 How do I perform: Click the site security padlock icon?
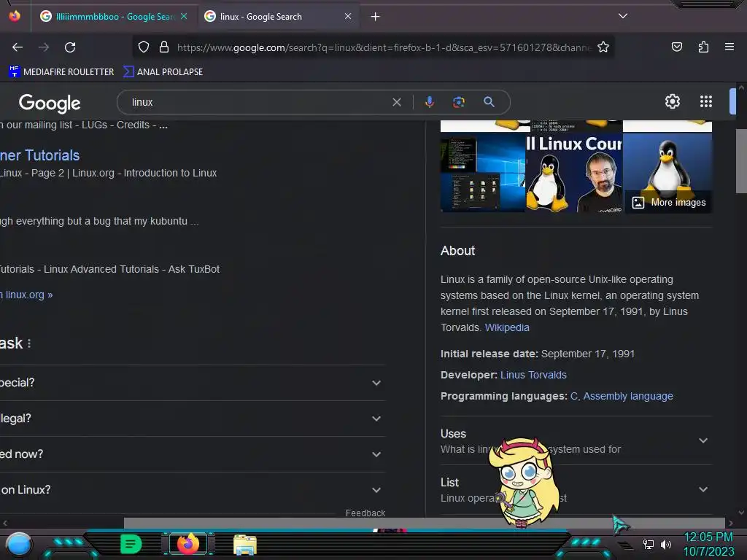(x=164, y=47)
